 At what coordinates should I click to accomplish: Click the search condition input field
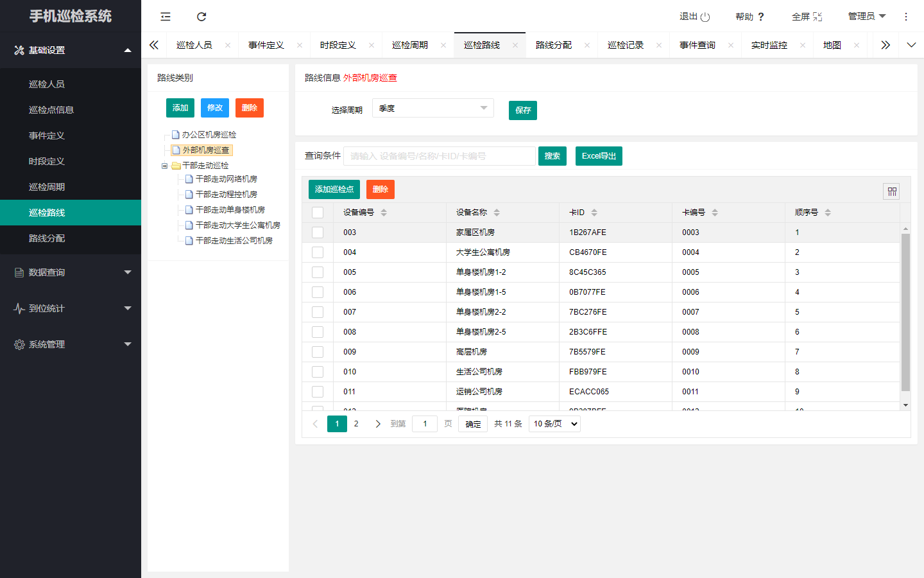point(440,156)
